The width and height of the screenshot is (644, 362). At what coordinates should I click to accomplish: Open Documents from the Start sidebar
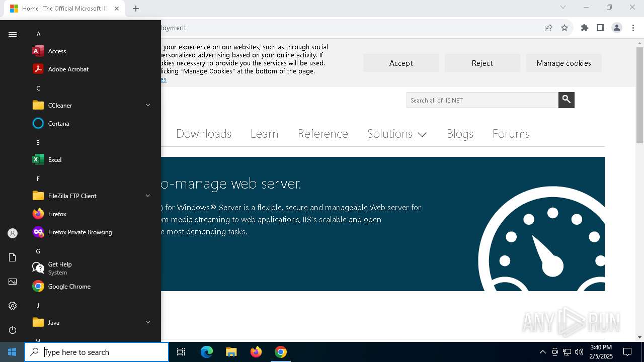coord(13,257)
